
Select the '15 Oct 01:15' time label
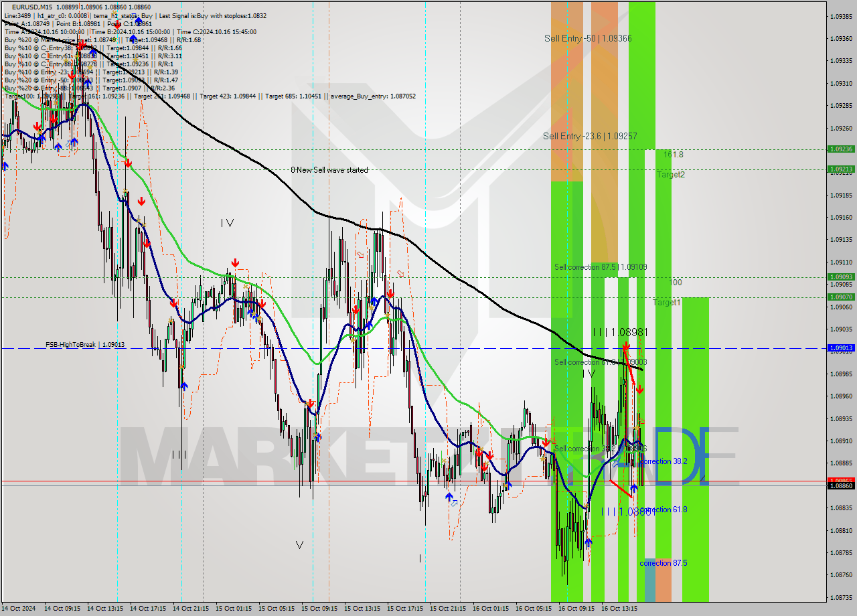point(234,609)
